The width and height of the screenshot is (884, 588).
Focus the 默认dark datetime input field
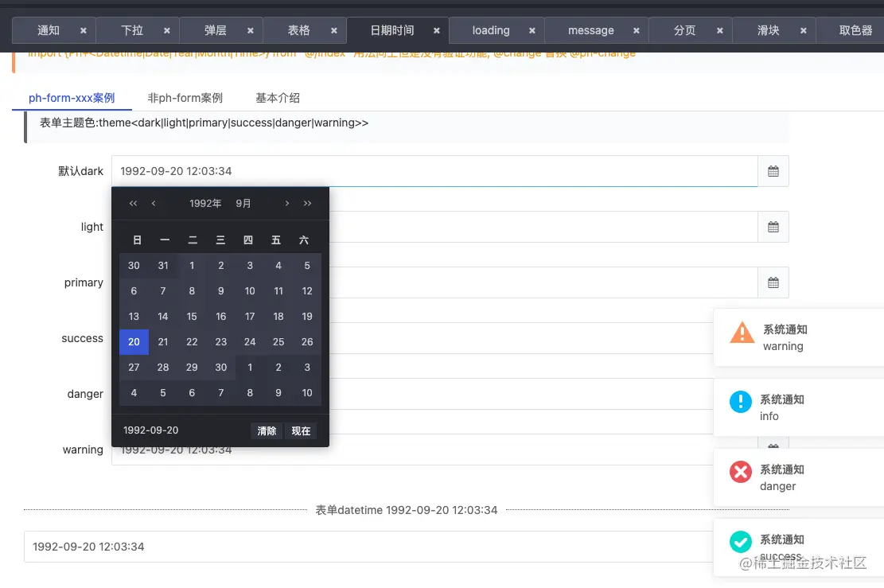pyautogui.click(x=434, y=171)
